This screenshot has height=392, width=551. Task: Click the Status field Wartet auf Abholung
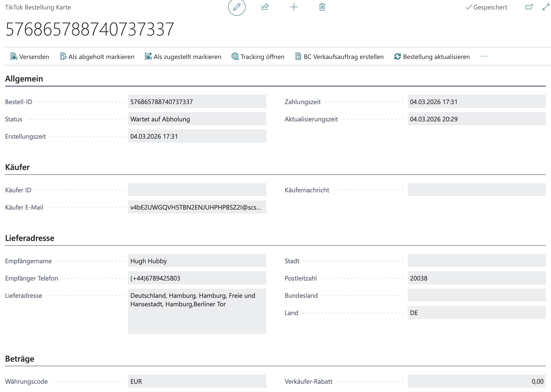click(197, 119)
